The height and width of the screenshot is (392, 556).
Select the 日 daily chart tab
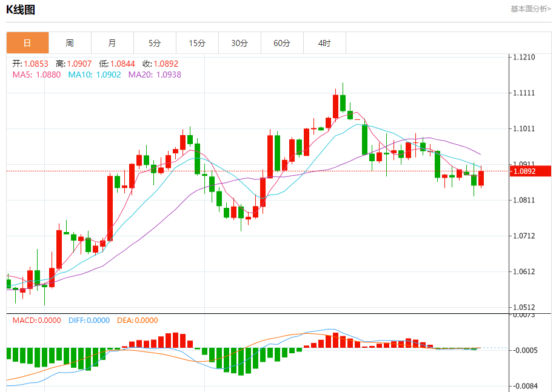point(27,43)
